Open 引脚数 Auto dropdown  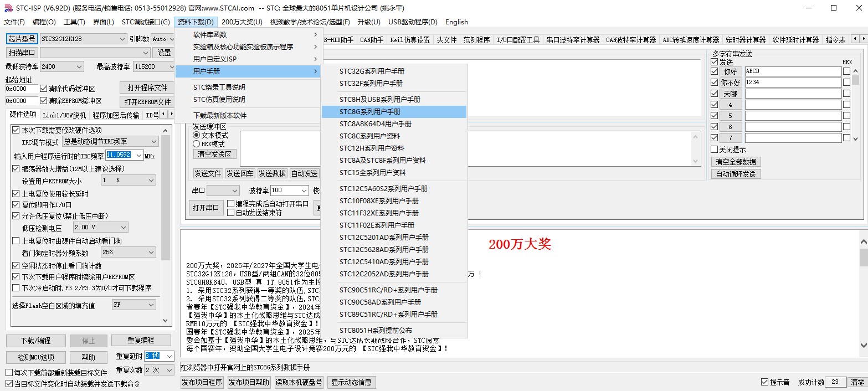[163, 39]
